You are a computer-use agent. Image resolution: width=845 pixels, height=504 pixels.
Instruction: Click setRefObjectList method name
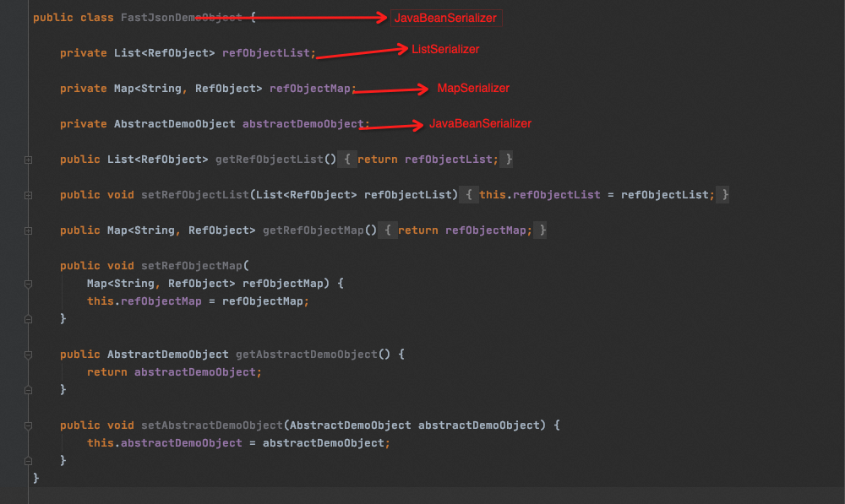[195, 195]
